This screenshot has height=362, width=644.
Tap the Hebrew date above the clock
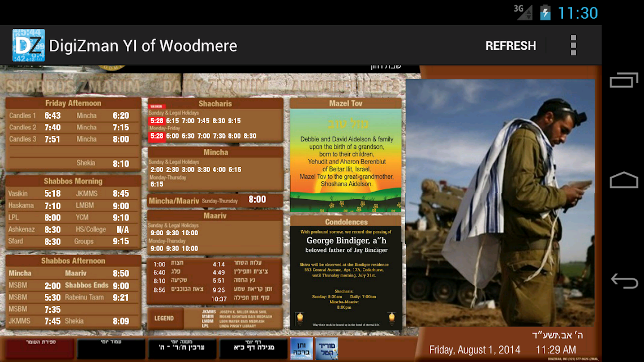click(x=557, y=335)
